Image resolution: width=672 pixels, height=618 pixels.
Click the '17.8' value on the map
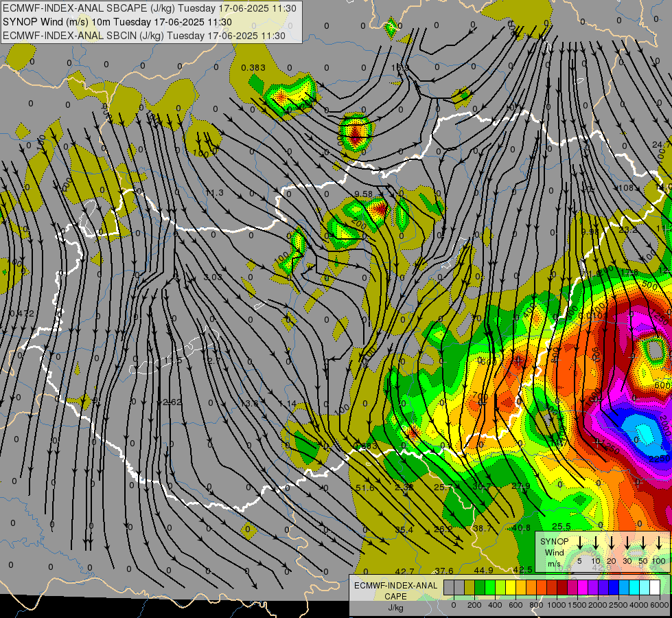(629, 273)
